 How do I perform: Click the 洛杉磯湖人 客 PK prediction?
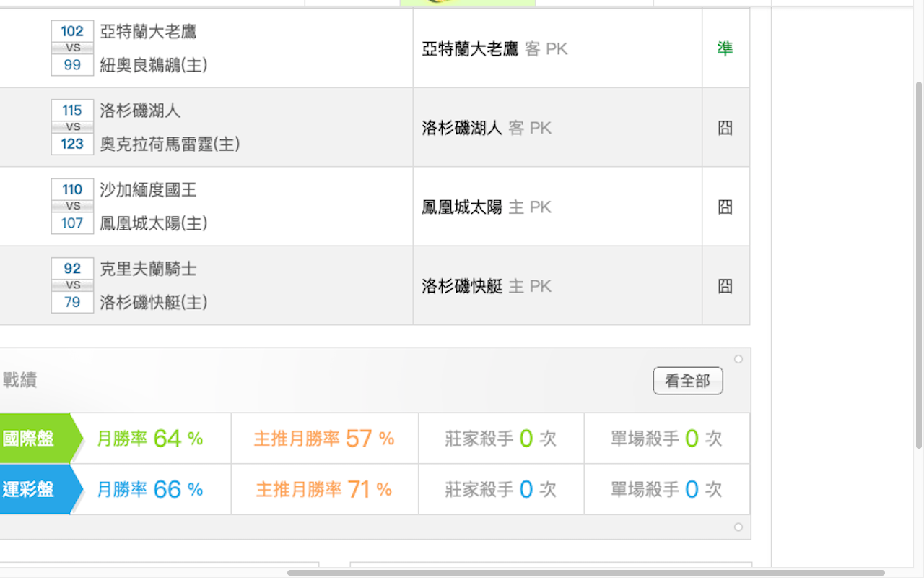pos(487,128)
